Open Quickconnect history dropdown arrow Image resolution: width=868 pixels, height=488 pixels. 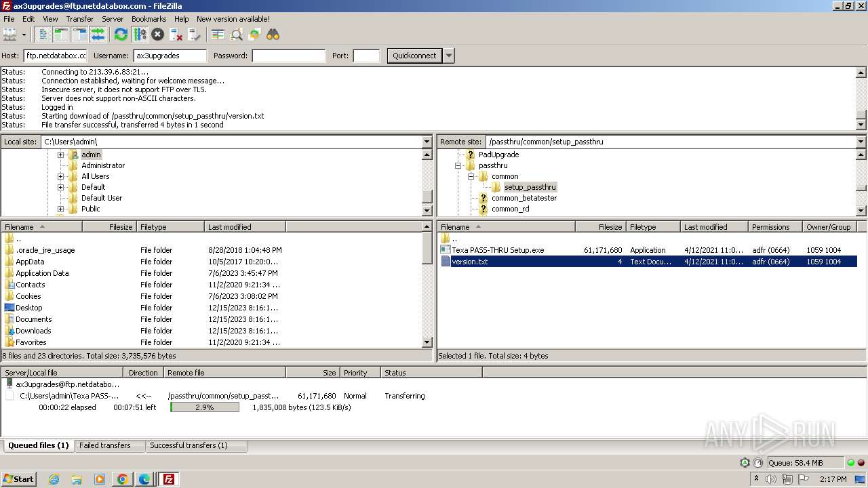point(449,56)
